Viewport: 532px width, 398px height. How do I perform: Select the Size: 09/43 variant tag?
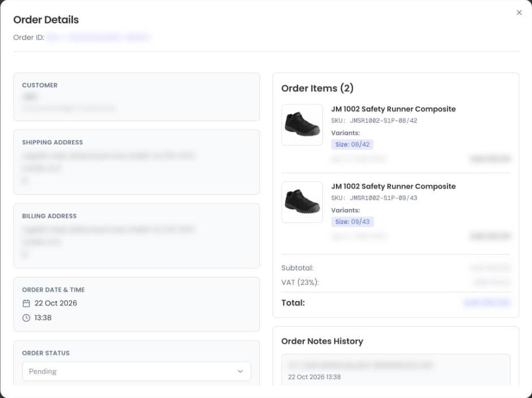pos(352,222)
